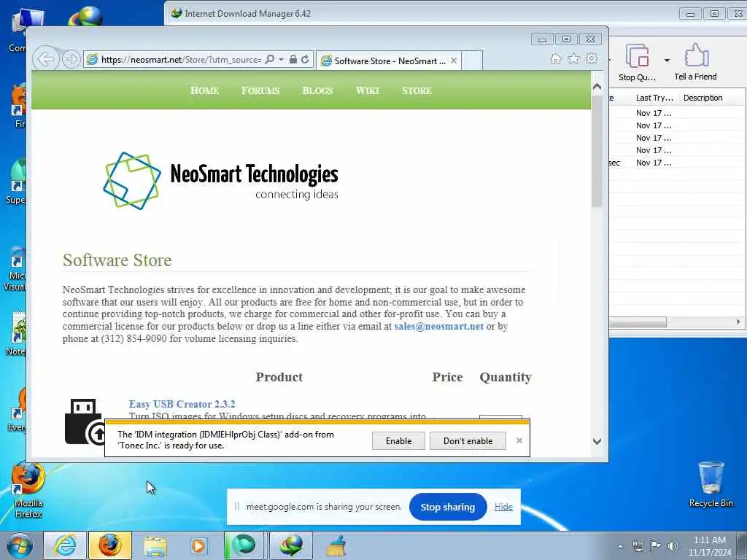
Task: Open Windows Explorer folder taskbar icon
Action: click(155, 545)
